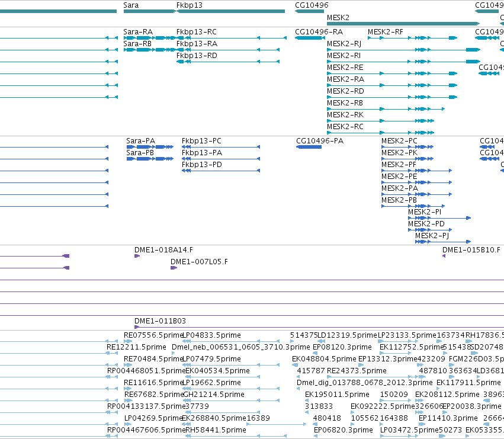Image resolution: width=504 pixels, height=439 pixels.
Task: Click MESK2-PB protein label
Action: click(399, 200)
